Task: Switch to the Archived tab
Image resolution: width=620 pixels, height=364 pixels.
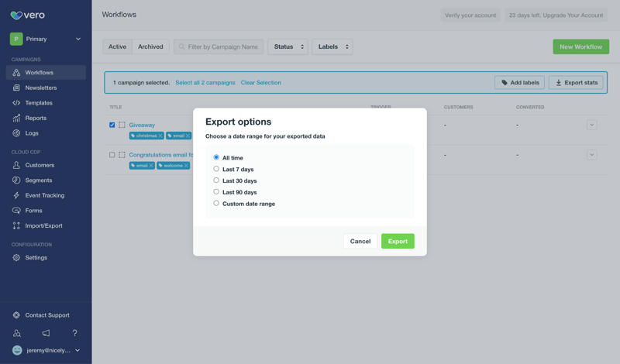Action: point(150,46)
